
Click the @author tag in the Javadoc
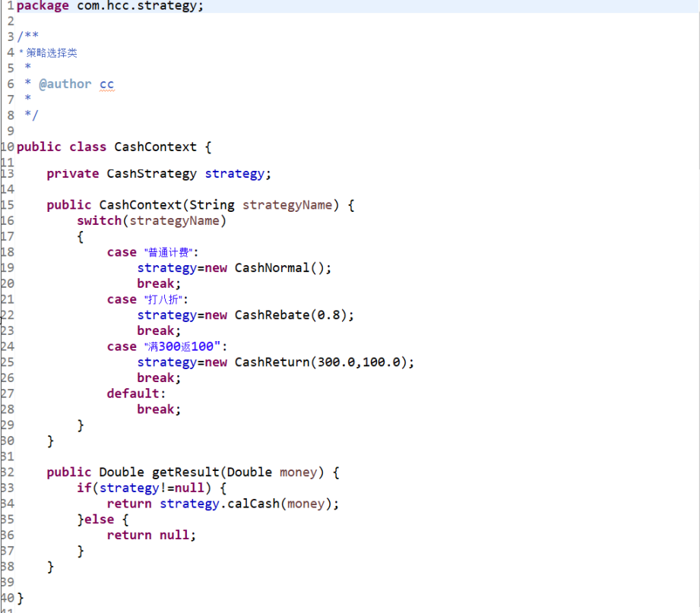(65, 84)
